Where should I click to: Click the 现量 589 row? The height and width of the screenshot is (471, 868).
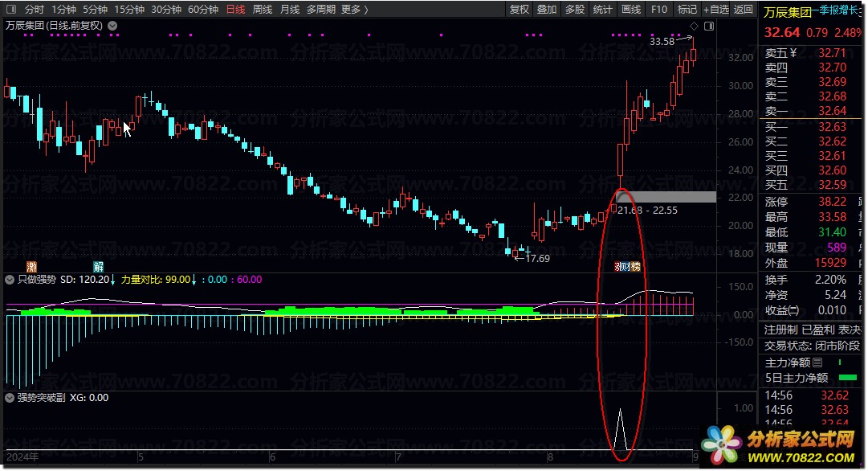click(812, 248)
